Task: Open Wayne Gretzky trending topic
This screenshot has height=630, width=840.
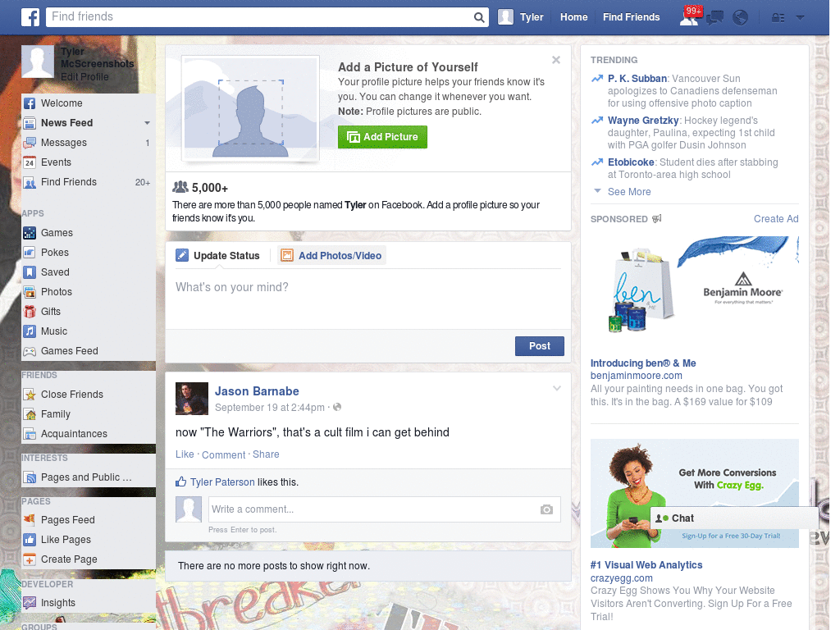Action: click(643, 121)
